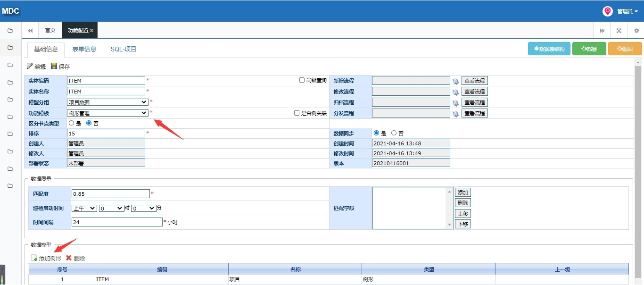The width and height of the screenshot is (644, 285).
Task: Click the 编辑 pencil toolbar item
Action: [36, 67]
